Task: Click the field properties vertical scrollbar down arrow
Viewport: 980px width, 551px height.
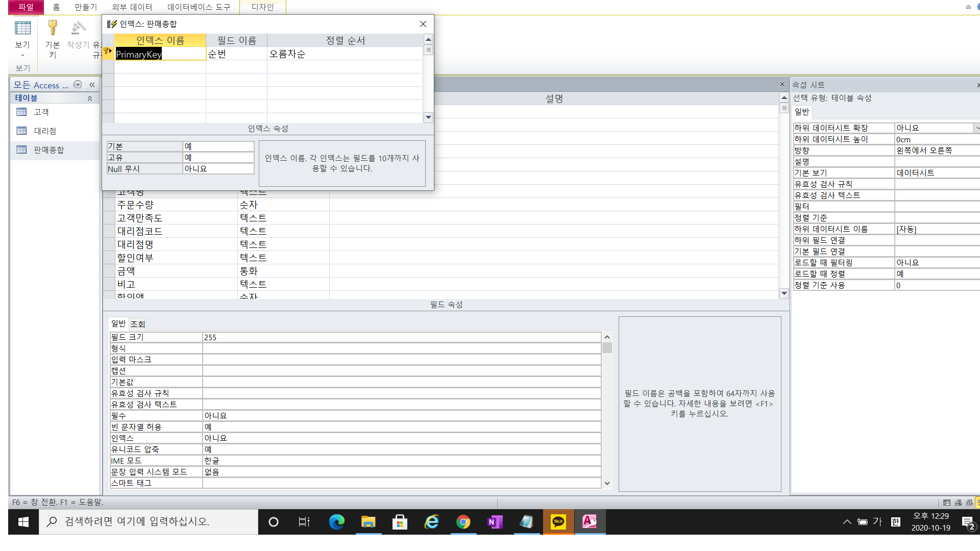Action: [x=607, y=483]
